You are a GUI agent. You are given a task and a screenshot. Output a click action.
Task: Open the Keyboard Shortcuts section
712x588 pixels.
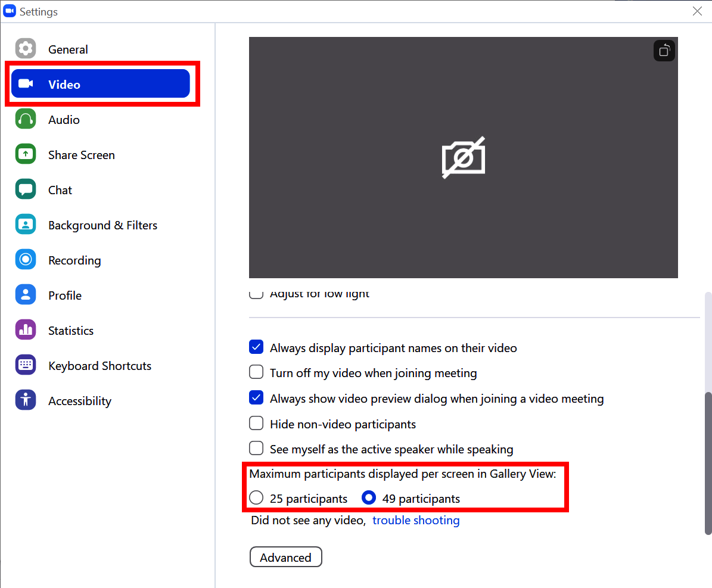[100, 366]
